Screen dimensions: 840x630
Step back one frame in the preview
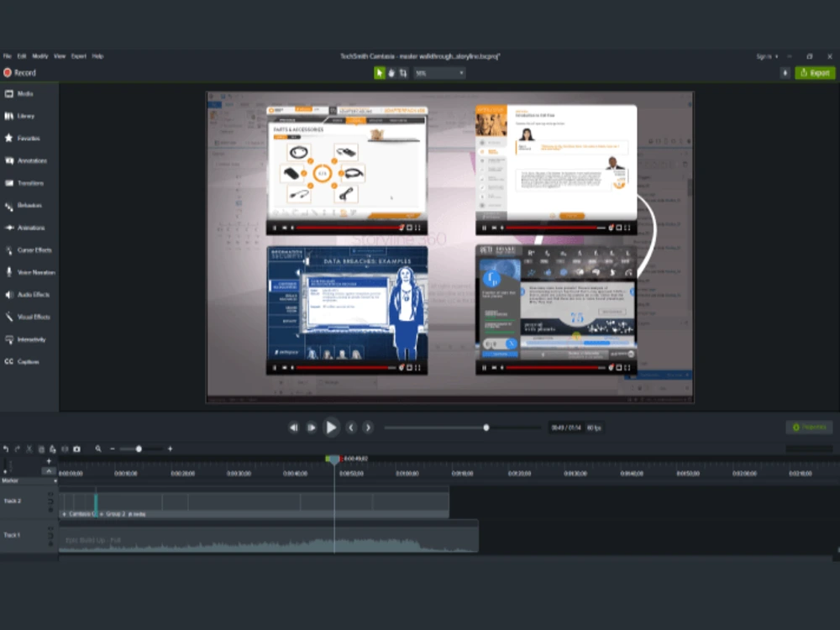click(x=293, y=428)
